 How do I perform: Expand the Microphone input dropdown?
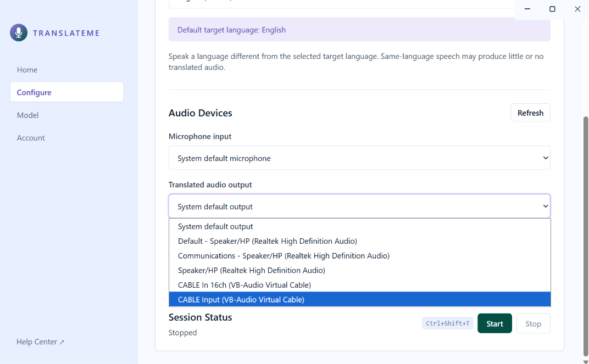pyautogui.click(x=359, y=158)
